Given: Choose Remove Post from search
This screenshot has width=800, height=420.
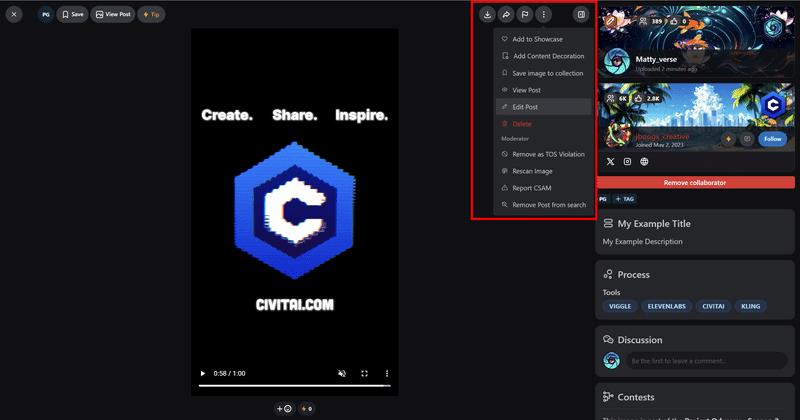Looking at the screenshot, I should point(543,205).
